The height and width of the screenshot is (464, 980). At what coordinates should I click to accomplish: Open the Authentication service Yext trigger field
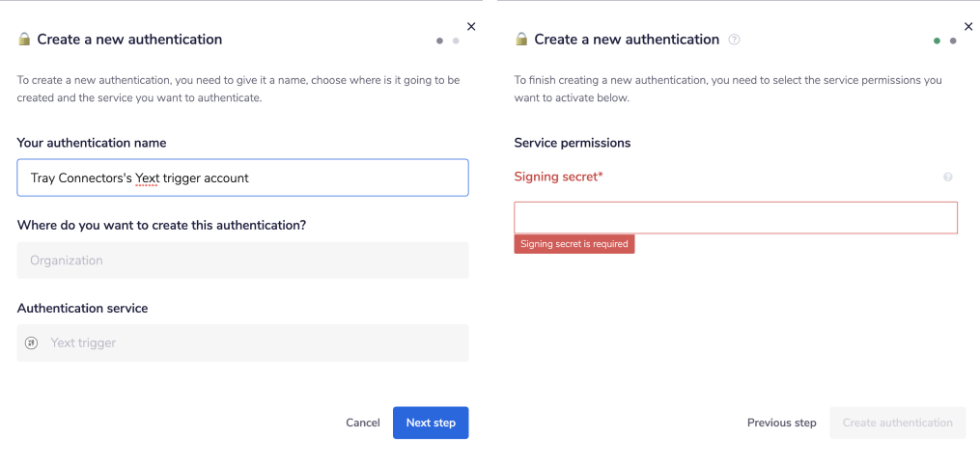point(242,342)
